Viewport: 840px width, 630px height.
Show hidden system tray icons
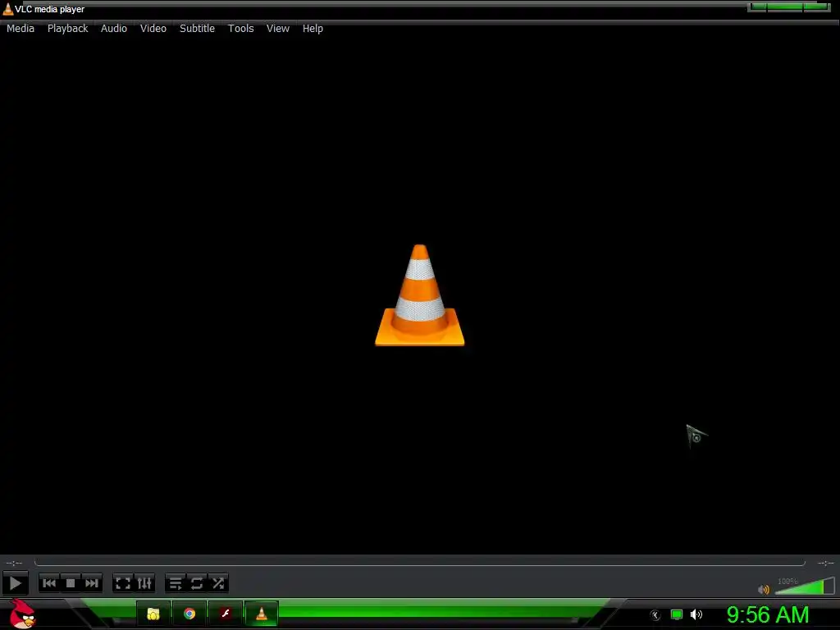(x=655, y=615)
